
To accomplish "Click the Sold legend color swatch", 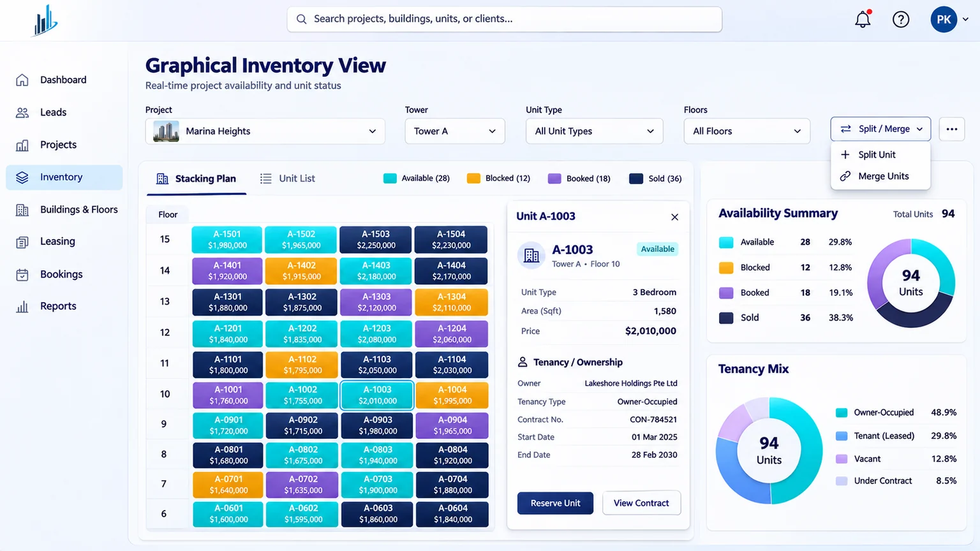I will click(635, 179).
